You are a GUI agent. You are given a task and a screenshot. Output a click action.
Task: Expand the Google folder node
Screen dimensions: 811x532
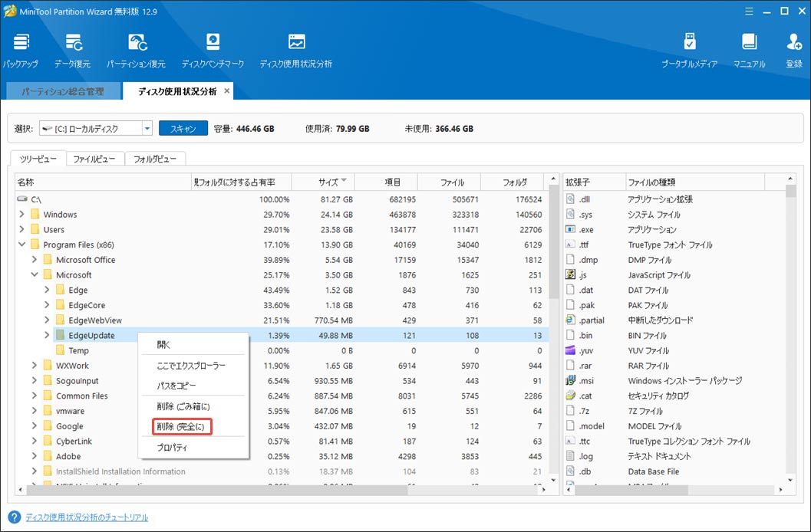pyautogui.click(x=34, y=426)
